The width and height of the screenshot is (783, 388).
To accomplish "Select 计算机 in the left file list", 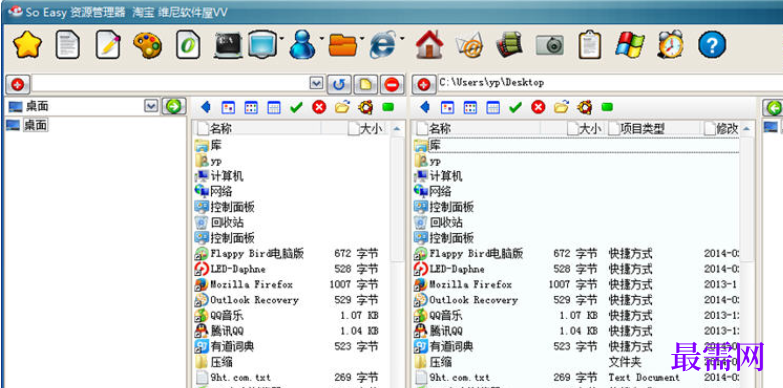I will coord(227,176).
